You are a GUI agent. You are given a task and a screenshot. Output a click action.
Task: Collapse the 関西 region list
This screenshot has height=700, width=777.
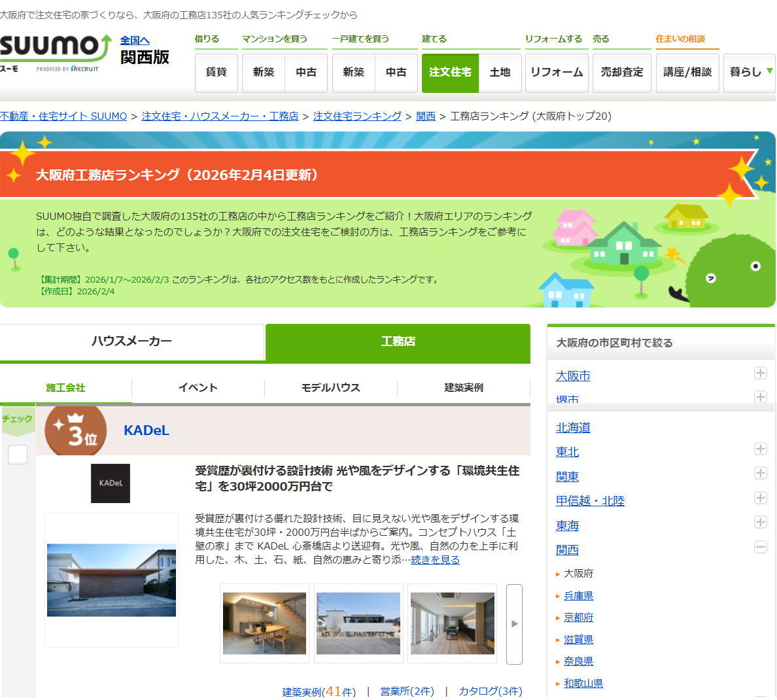coord(760,546)
